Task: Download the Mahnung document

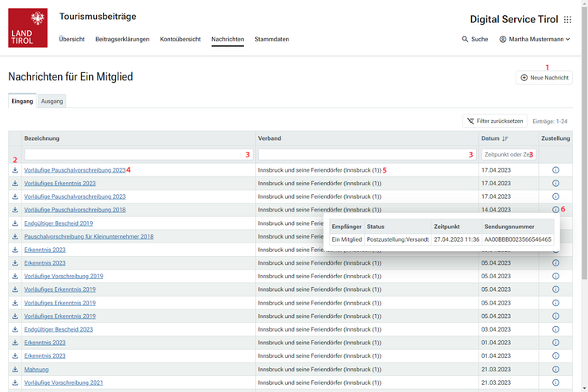Action: click(x=15, y=369)
